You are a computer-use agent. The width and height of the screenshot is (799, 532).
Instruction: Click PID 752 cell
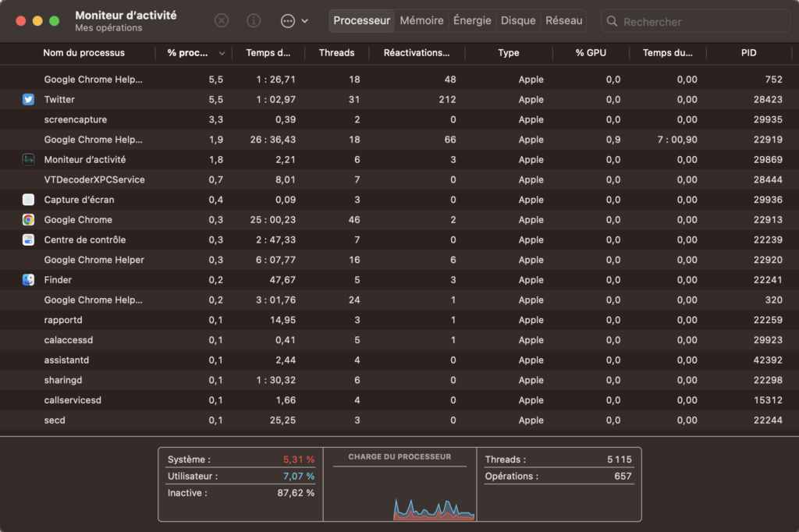pyautogui.click(x=773, y=80)
